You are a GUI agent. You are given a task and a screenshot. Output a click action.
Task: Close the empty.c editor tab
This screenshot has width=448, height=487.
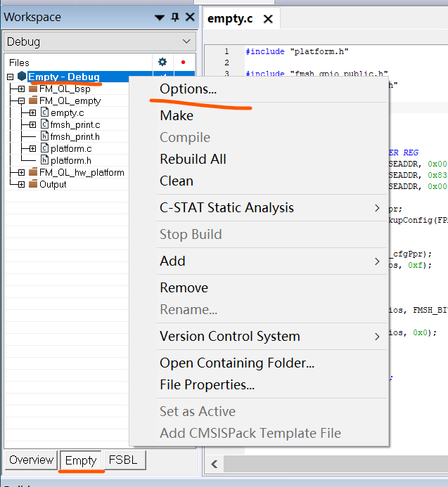pyautogui.click(x=268, y=19)
